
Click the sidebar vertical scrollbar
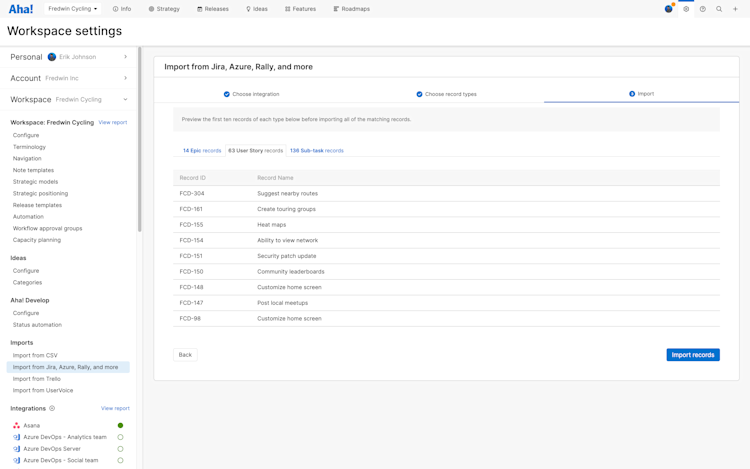coord(140,140)
